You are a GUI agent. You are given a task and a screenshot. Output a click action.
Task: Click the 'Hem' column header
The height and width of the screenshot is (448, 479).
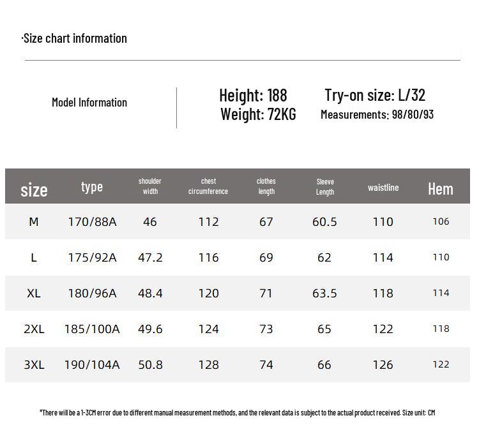click(x=441, y=188)
